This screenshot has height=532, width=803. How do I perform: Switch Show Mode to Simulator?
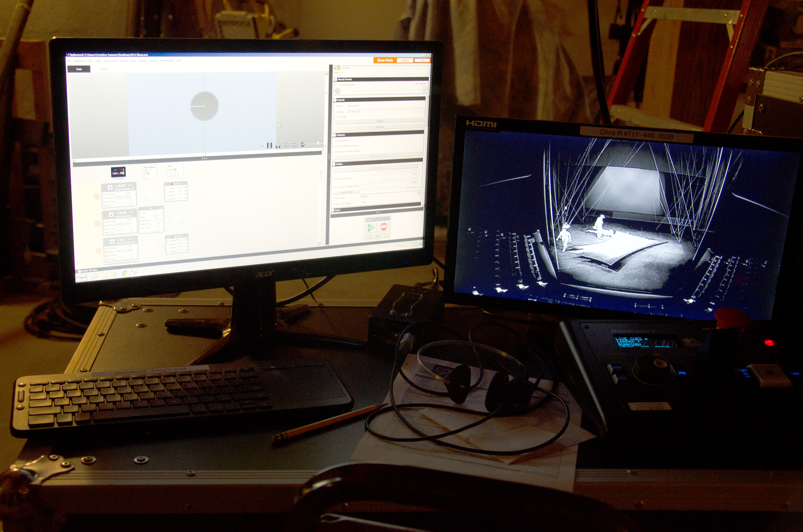pyautogui.click(x=405, y=60)
